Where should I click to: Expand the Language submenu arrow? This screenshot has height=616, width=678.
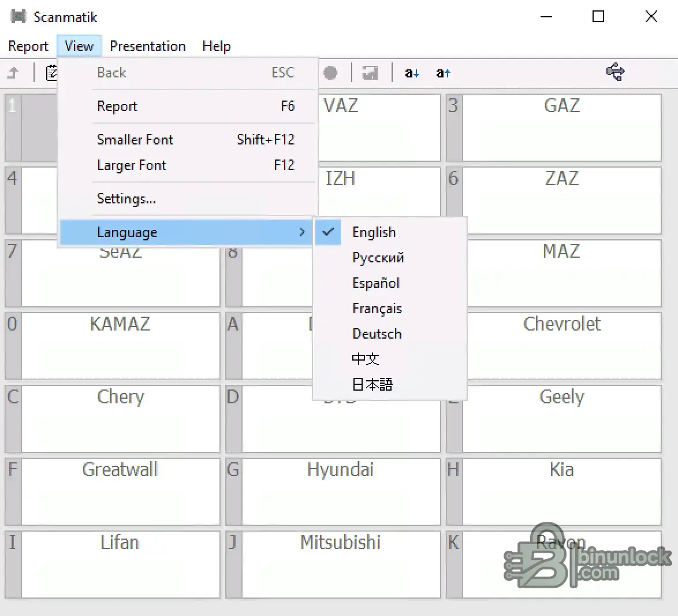coord(302,232)
